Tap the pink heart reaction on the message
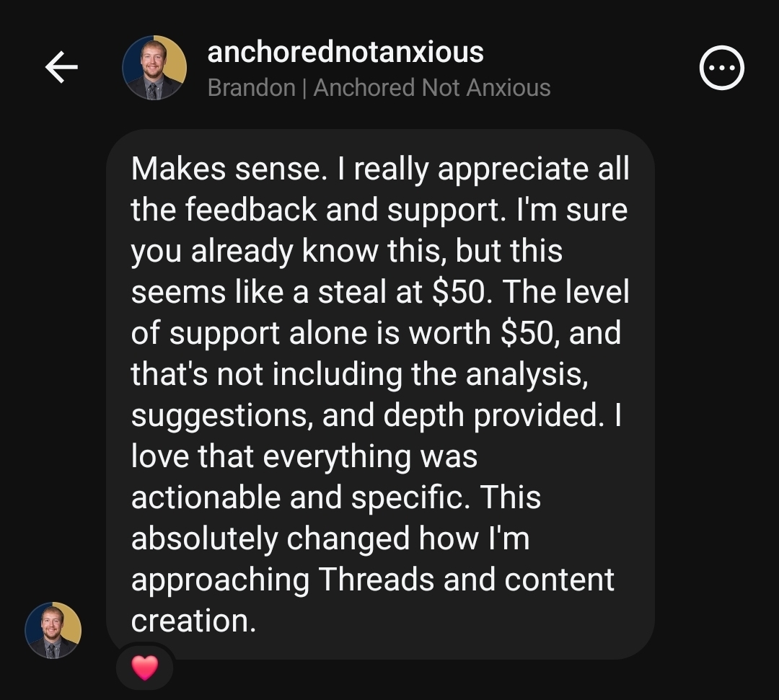 tap(144, 668)
